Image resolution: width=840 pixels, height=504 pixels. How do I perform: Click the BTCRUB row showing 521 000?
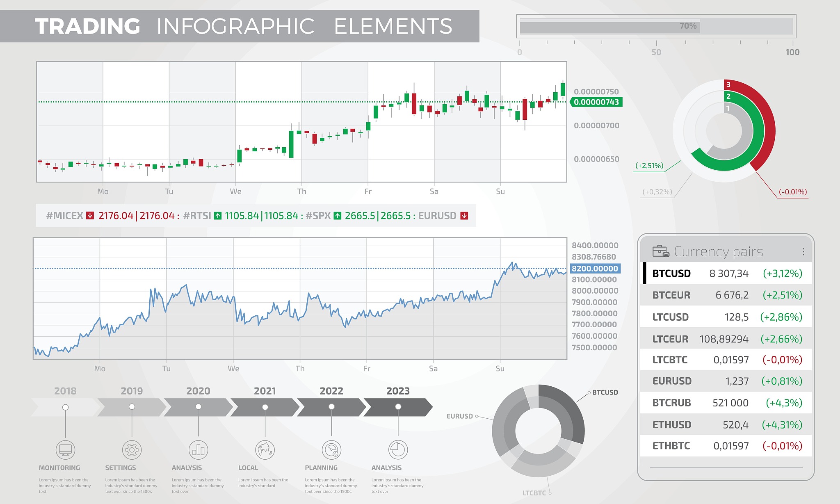(x=726, y=403)
